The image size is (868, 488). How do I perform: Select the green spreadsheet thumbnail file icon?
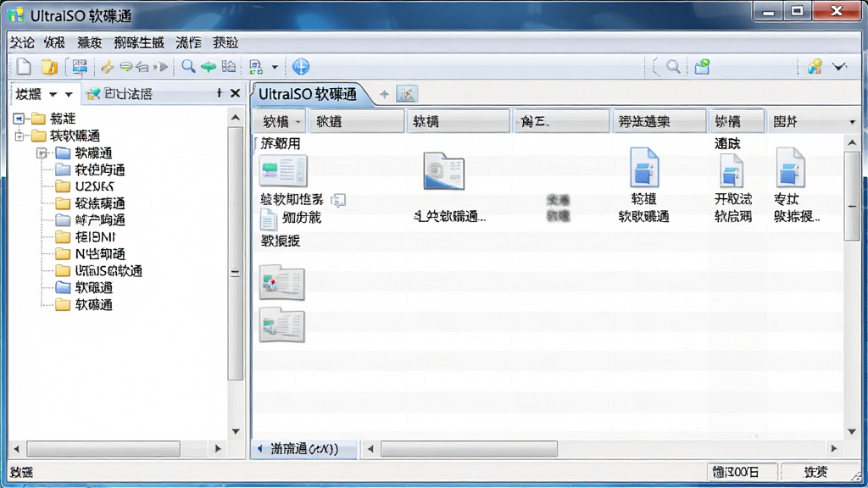(283, 171)
